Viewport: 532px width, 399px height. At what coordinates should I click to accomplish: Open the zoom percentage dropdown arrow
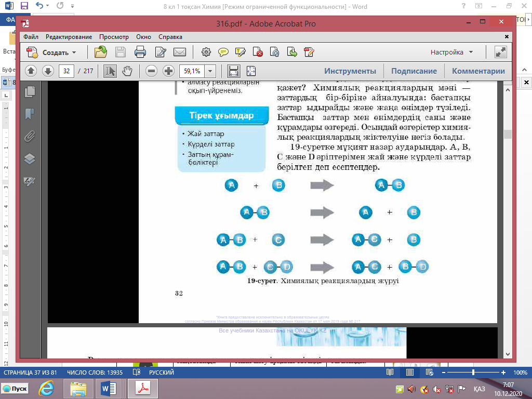[210, 71]
